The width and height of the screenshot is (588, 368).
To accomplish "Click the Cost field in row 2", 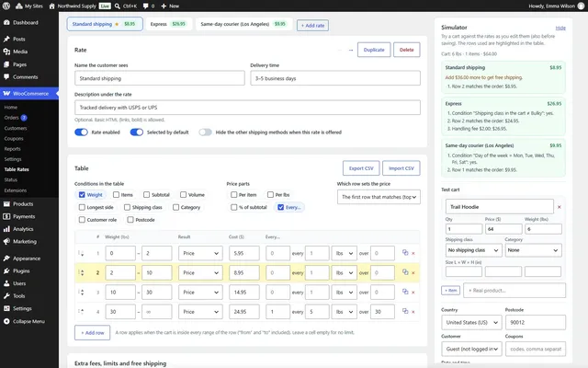I will (x=244, y=272).
